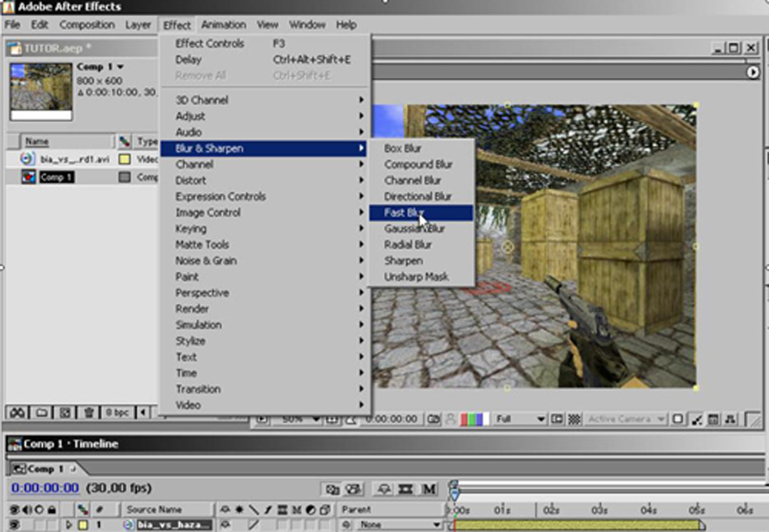Toggle the frame blending button in timeline
Viewport: 769px width, 532px height.
point(405,489)
